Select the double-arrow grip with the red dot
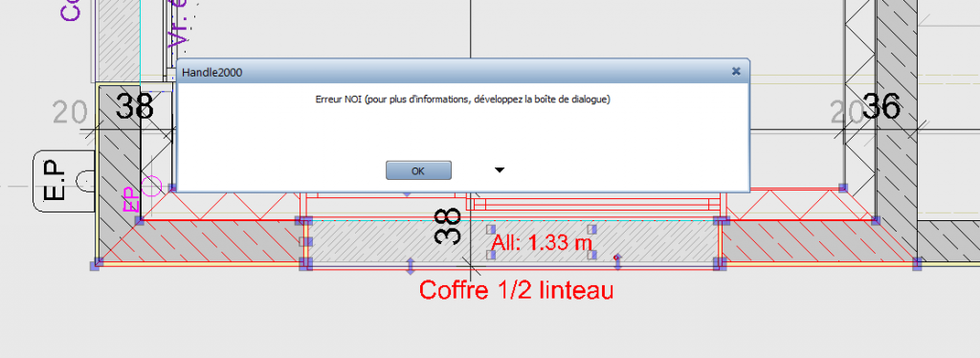Viewport: 980px width, 358px height. (x=617, y=261)
